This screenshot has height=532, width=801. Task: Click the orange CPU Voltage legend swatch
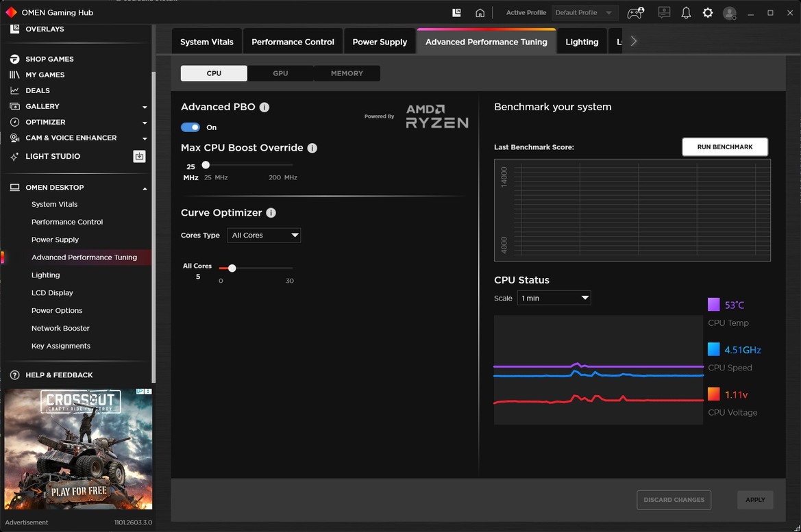click(714, 394)
